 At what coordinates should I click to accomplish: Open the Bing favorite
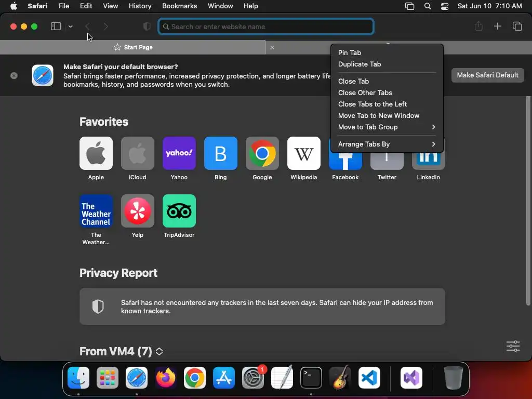tap(220, 153)
